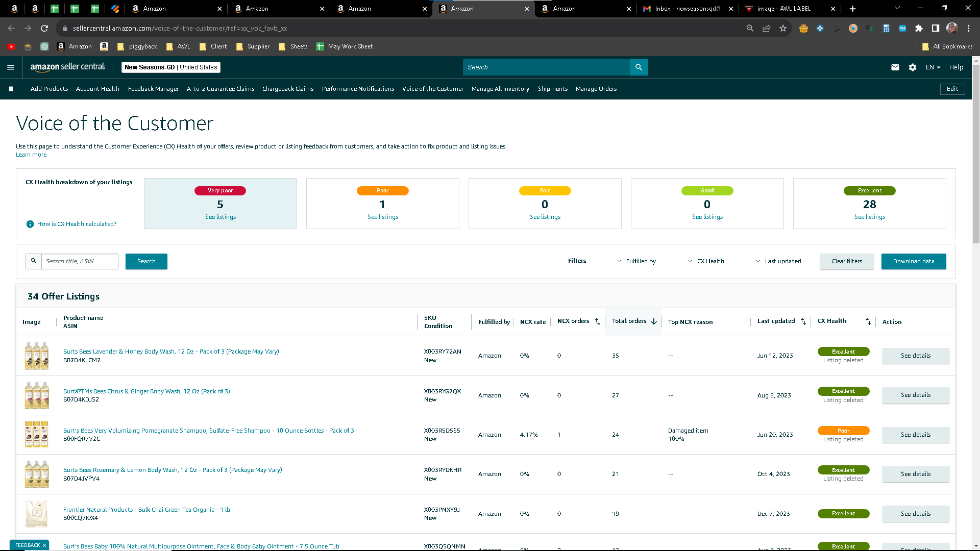Open Chargeback Claims page
This screenshot has height=551, width=980.
(x=288, y=89)
